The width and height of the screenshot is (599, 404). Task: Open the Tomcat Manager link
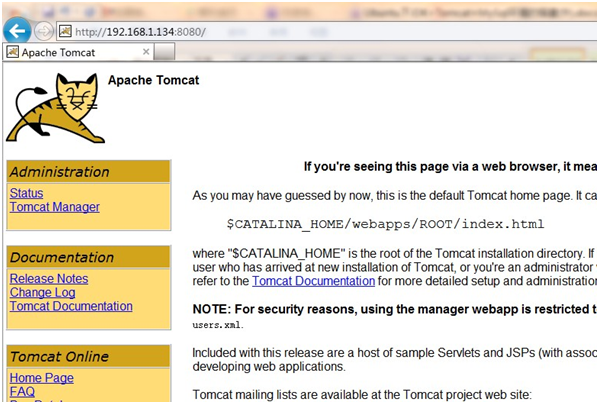(x=55, y=207)
